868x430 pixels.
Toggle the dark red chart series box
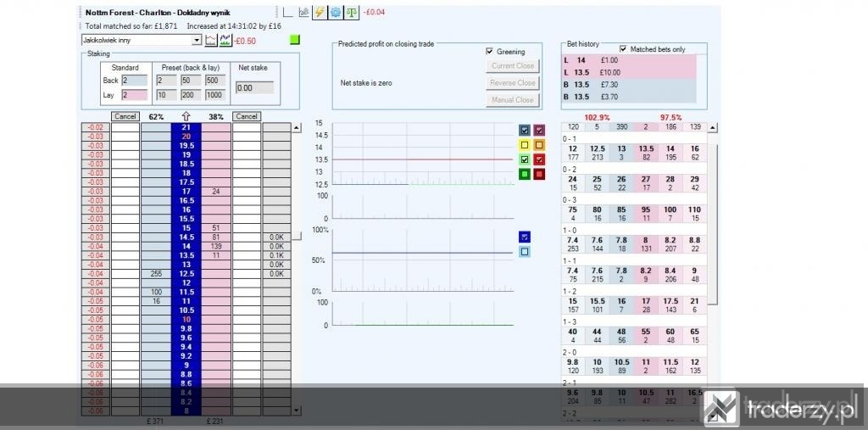(x=539, y=174)
